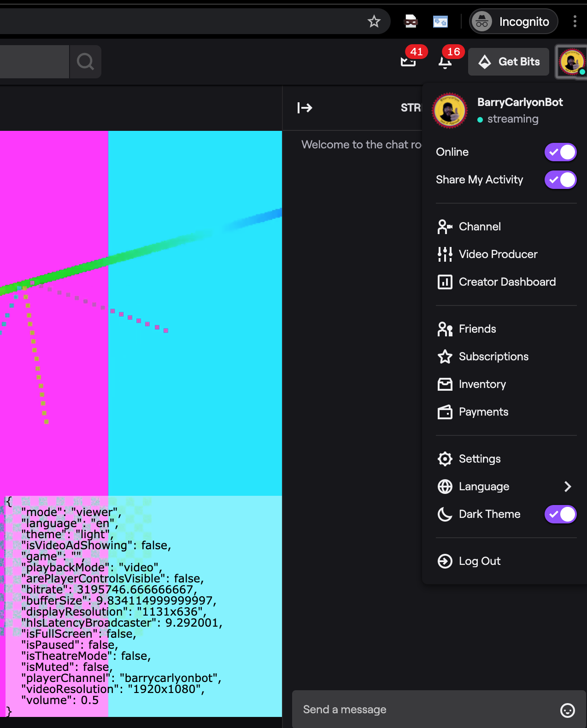Click the "displayResolution": "1131x636" line

[x=114, y=612]
